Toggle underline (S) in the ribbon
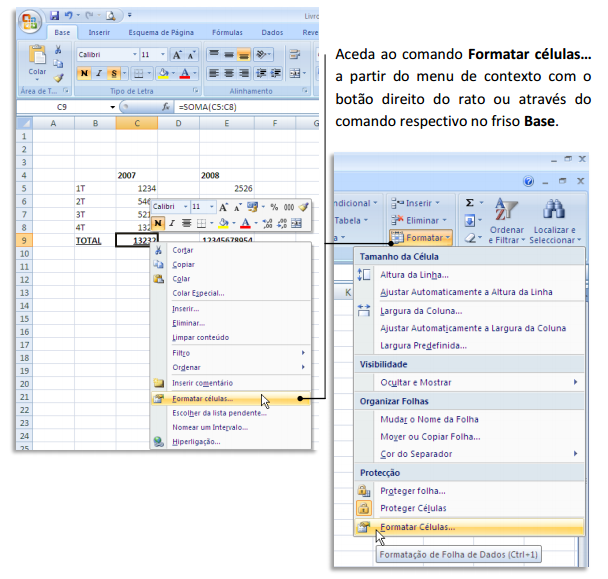 (114, 73)
